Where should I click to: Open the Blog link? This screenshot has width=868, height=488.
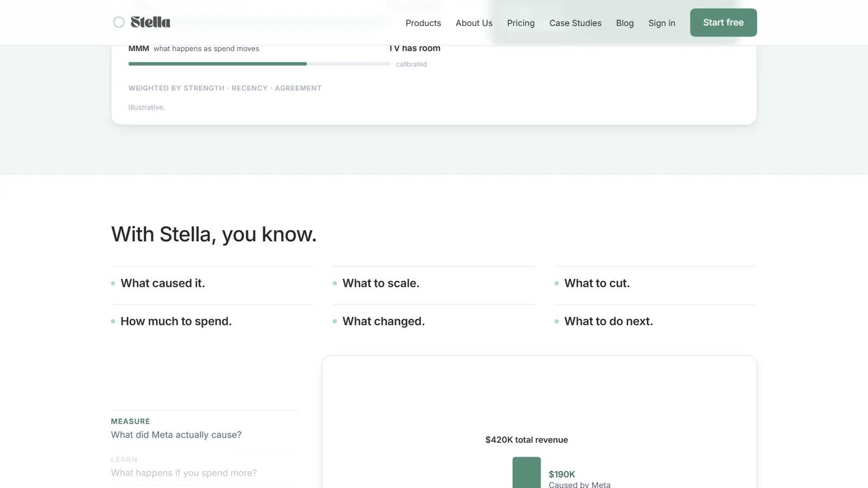(x=625, y=23)
